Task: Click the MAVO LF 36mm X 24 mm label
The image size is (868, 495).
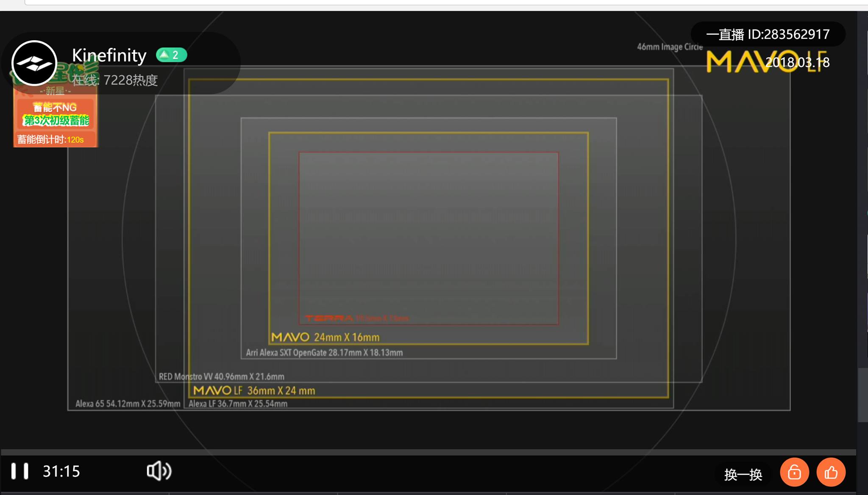Action: pyautogui.click(x=254, y=390)
